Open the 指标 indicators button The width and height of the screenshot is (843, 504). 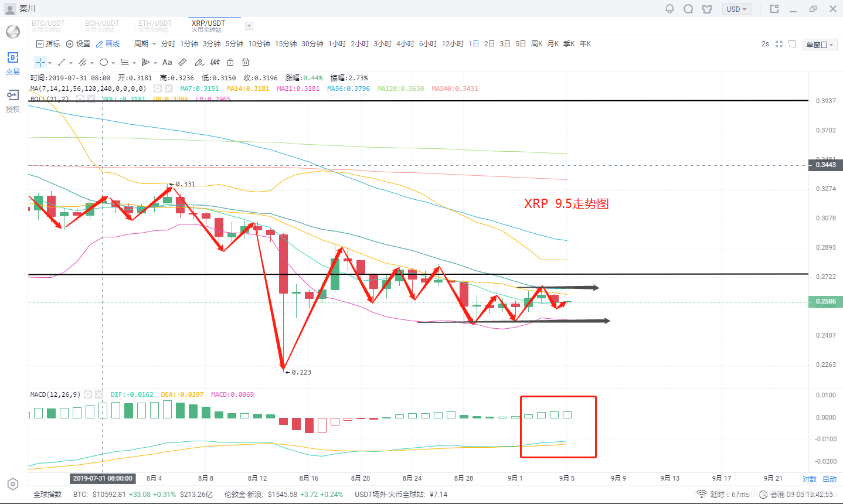[48, 44]
